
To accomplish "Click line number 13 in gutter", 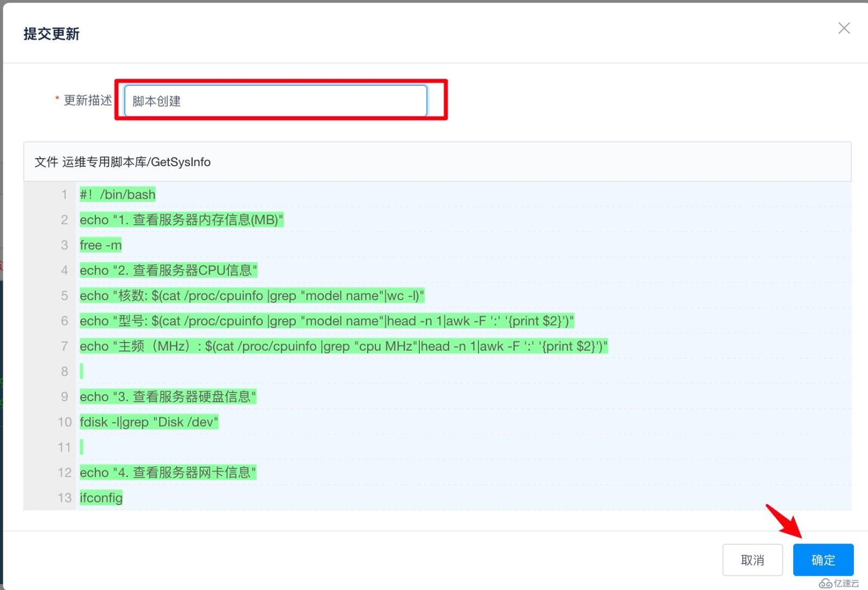I will 65,498.
